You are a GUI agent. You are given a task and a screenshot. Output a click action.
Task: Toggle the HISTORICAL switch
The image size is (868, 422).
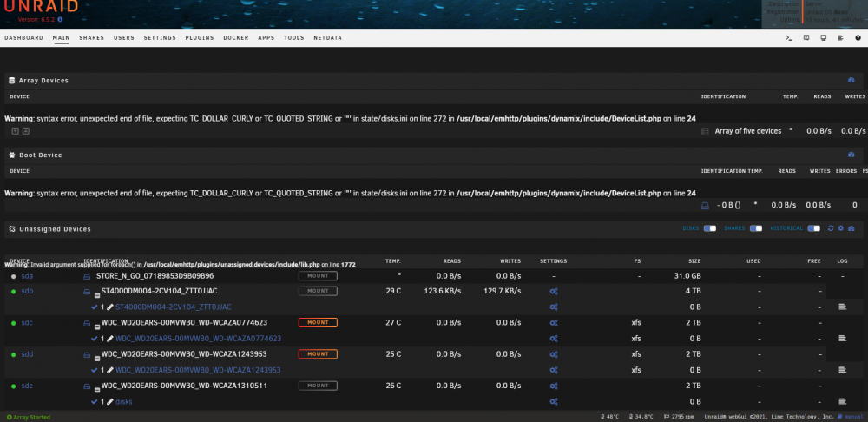coord(814,228)
